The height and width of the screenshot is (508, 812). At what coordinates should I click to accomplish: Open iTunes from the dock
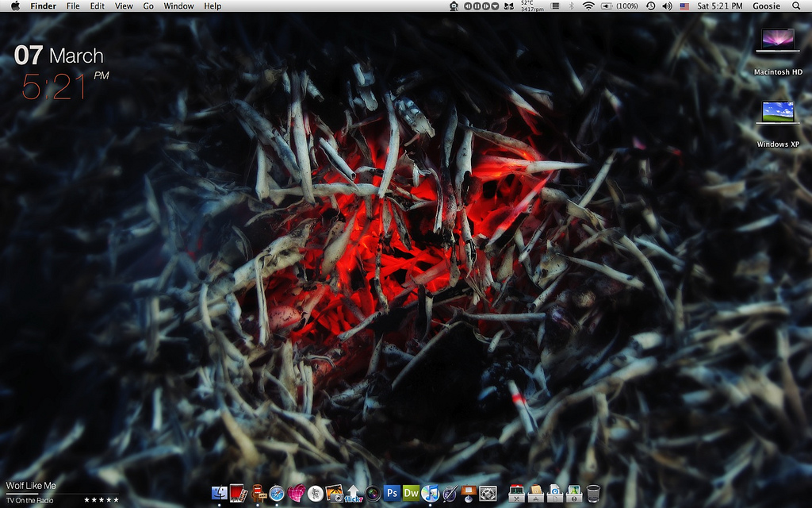coord(431,493)
